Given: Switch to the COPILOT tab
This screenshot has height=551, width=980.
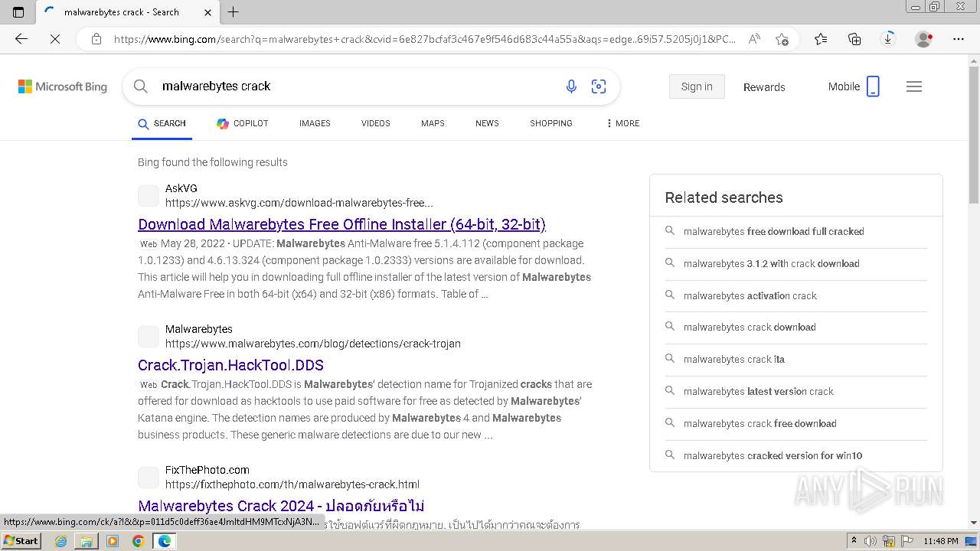Looking at the screenshot, I should 243,123.
